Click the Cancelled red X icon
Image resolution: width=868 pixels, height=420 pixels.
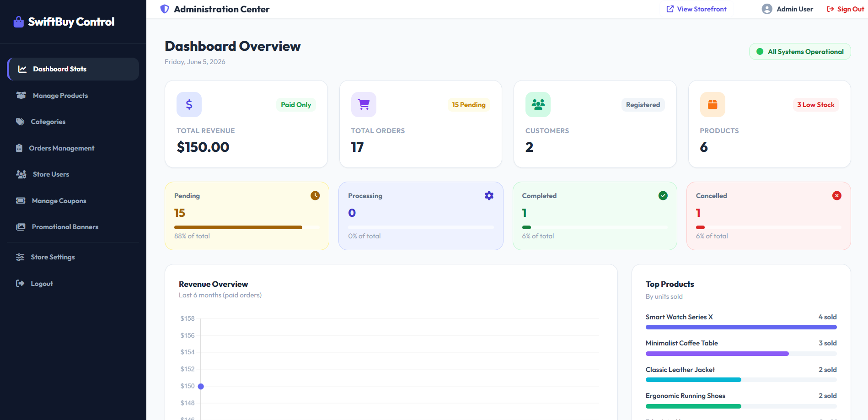point(837,196)
